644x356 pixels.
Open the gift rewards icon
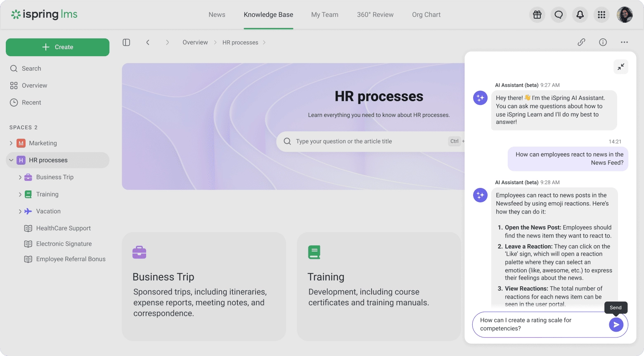click(x=537, y=14)
